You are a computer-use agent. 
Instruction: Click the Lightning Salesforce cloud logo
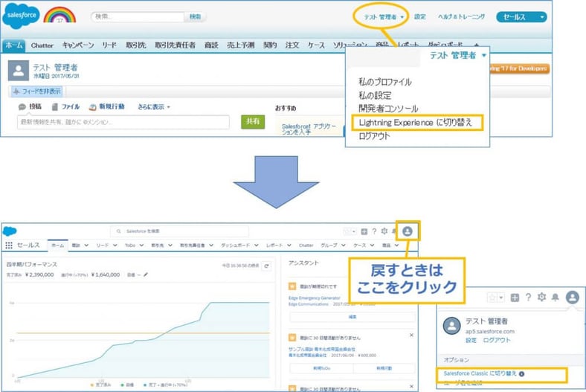tap(10, 231)
